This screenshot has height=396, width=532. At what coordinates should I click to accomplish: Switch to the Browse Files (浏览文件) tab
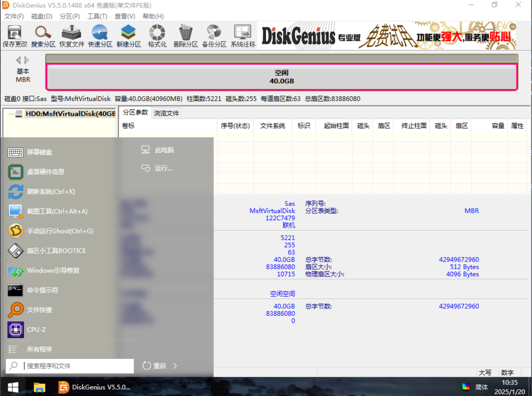coord(167,113)
